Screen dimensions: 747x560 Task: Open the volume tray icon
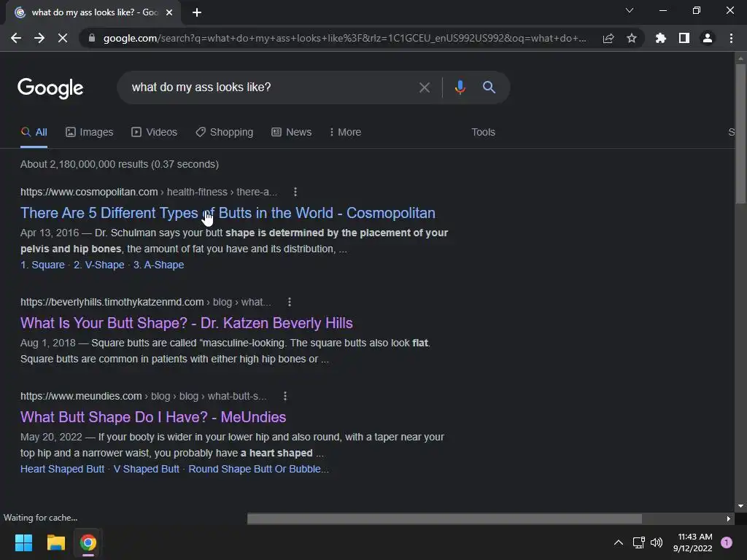coord(657,542)
